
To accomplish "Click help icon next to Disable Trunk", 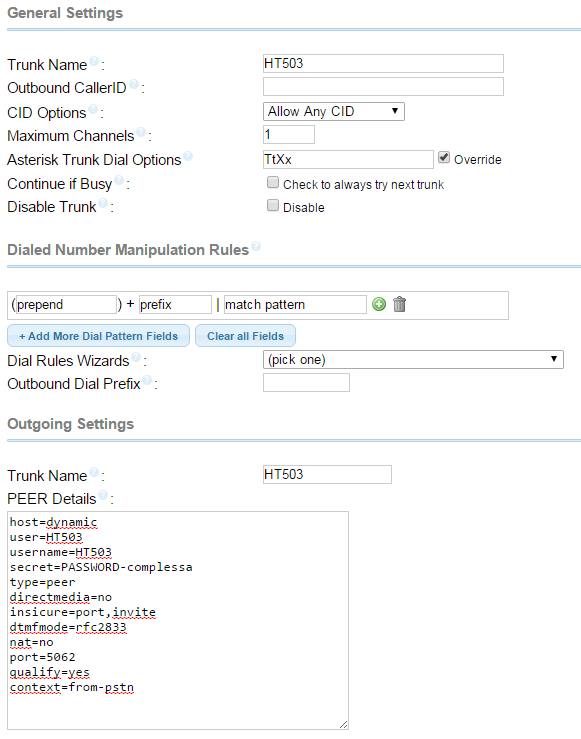I will 103,203.
